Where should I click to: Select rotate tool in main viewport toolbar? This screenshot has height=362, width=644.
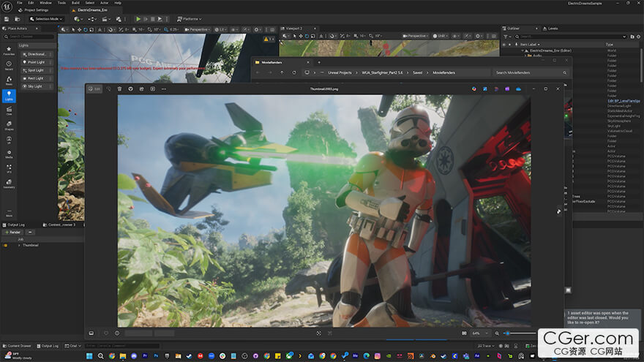(x=86, y=29)
